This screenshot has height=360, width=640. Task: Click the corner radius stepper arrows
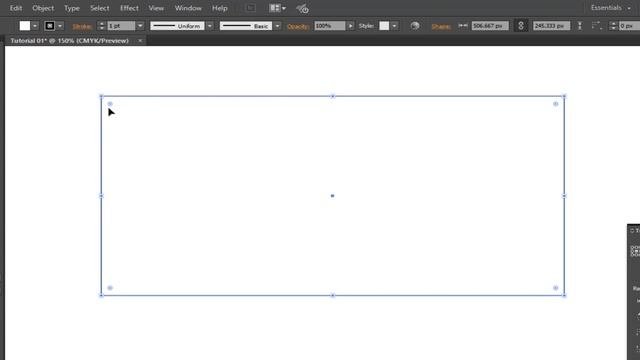(613, 26)
